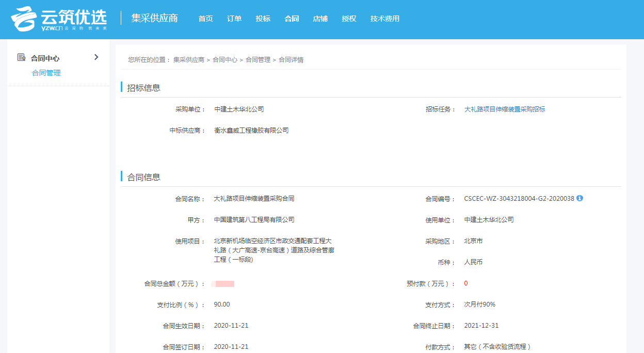
Task: Open the 投标 navigation item
Action: tap(263, 19)
